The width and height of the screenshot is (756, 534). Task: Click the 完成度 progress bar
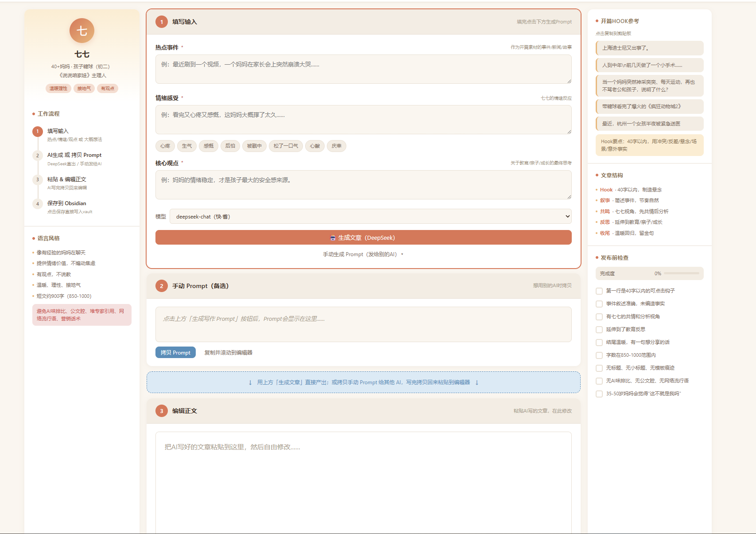click(x=682, y=273)
